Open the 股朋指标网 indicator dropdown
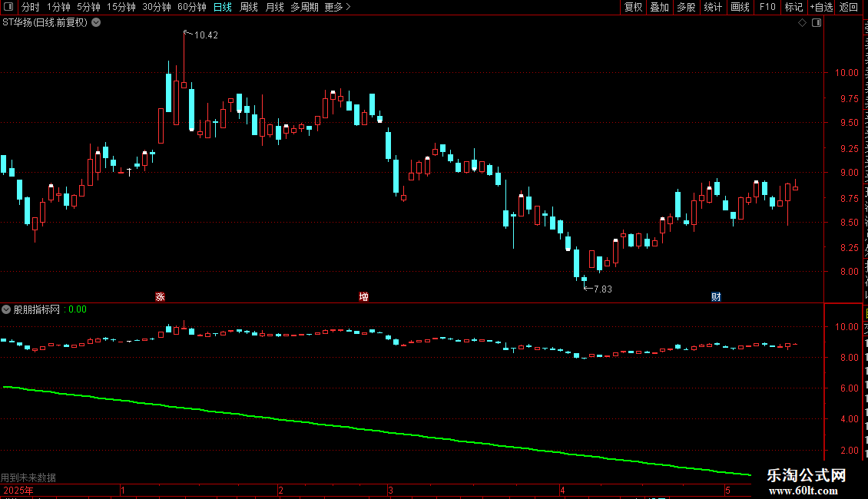Screen dimensions: 868x499 pos(6,309)
